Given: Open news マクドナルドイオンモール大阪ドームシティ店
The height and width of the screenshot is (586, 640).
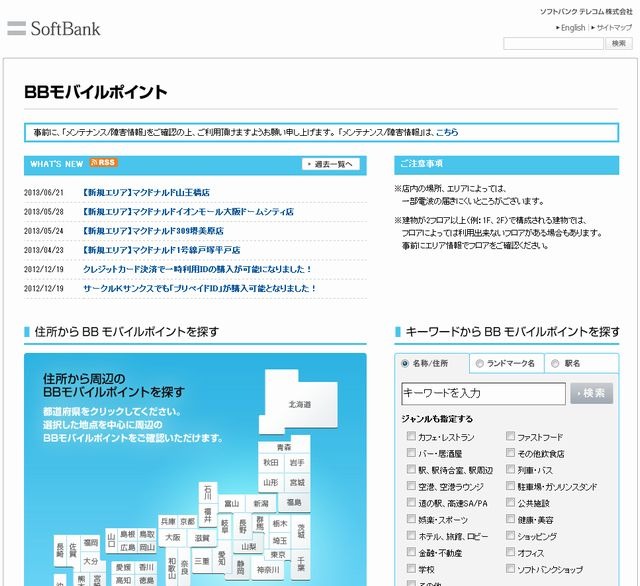Looking at the screenshot, I should click(x=188, y=211).
